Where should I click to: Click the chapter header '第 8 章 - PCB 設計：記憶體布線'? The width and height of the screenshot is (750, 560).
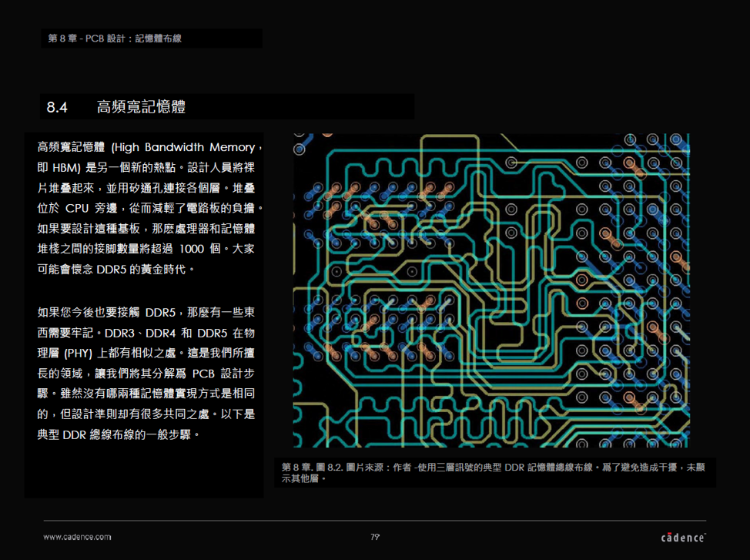115,39
